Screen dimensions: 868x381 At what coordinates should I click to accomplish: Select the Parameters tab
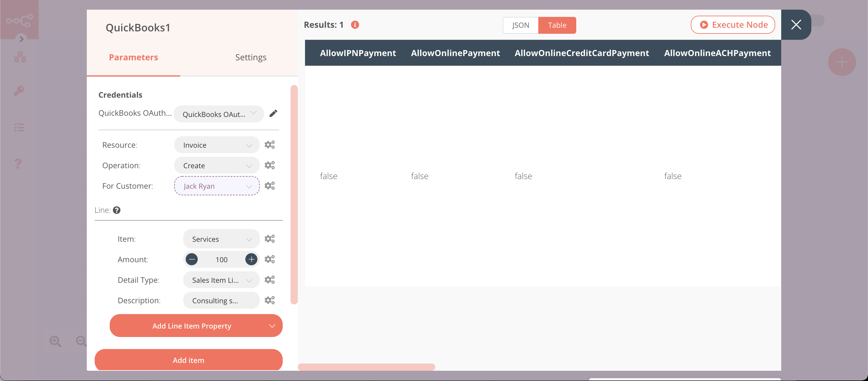tap(133, 57)
